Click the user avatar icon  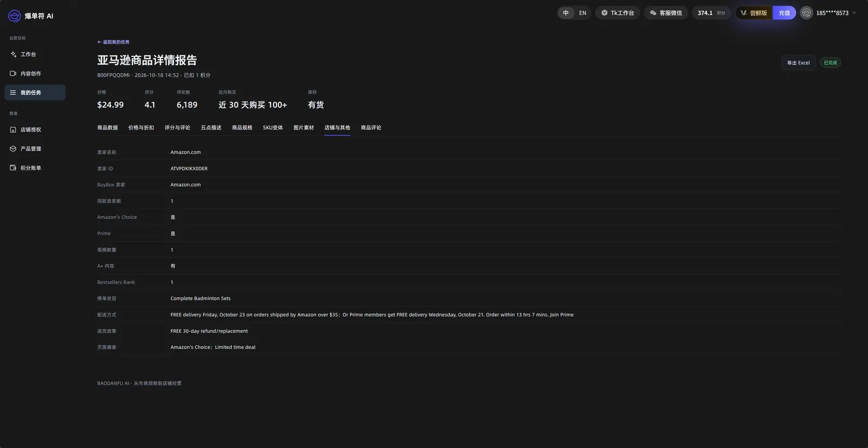click(807, 13)
